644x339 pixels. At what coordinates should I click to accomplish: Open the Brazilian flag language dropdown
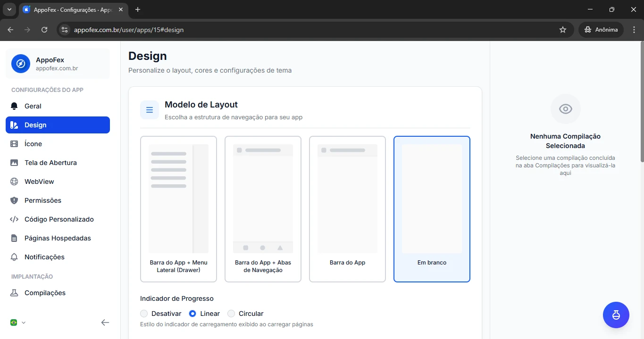point(18,322)
